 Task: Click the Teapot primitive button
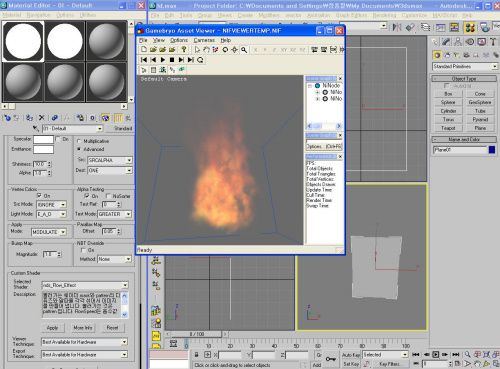click(448, 128)
